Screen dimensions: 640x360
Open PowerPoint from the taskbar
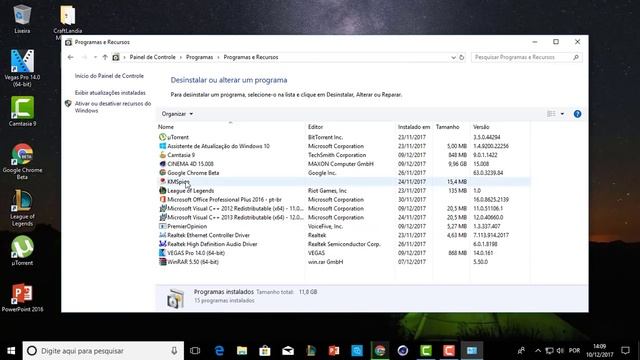click(334, 351)
